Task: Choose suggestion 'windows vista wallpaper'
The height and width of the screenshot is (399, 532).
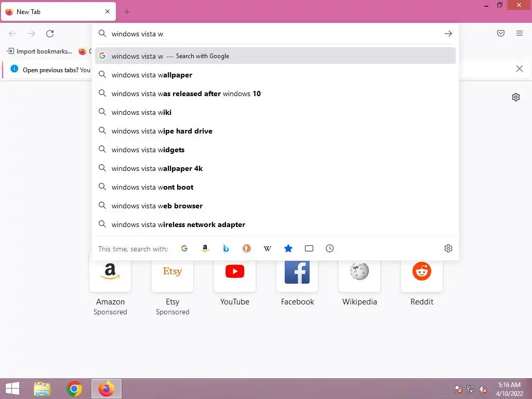Action: (275, 75)
